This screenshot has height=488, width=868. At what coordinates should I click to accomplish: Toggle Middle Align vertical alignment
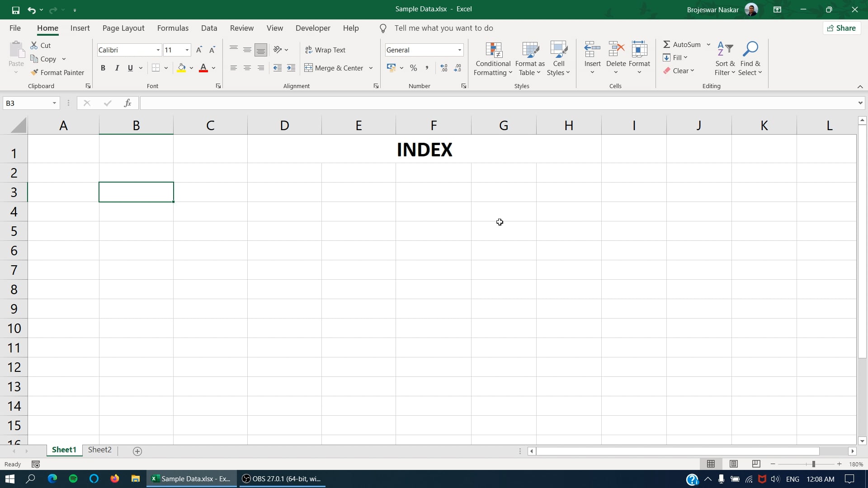(247, 50)
